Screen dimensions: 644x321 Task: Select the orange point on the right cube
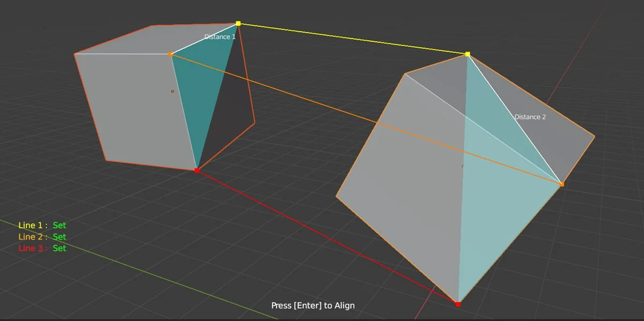(x=562, y=184)
